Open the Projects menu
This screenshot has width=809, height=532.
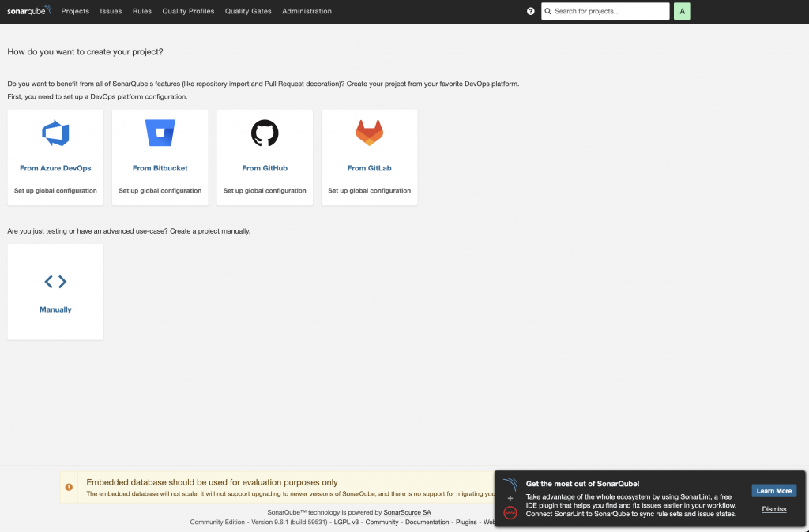click(75, 11)
